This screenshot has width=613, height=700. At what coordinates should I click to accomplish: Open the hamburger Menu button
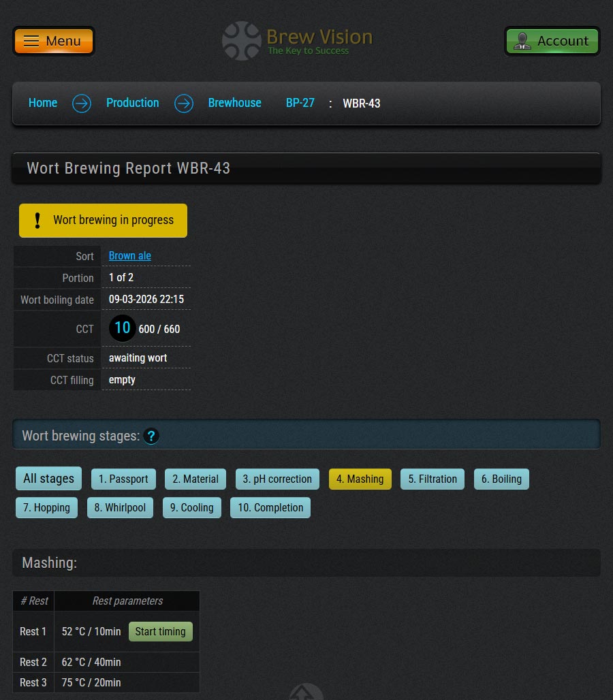(x=53, y=41)
